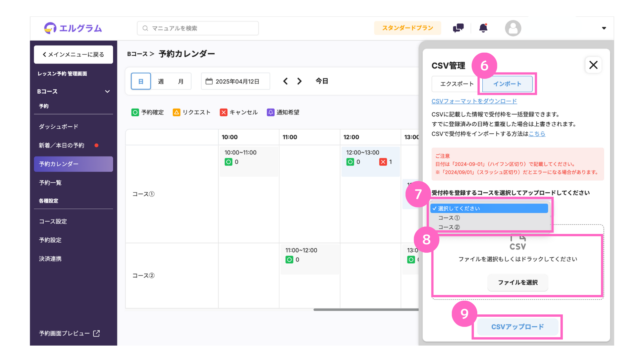
Task: Go to previous day arrow
Action: point(285,81)
